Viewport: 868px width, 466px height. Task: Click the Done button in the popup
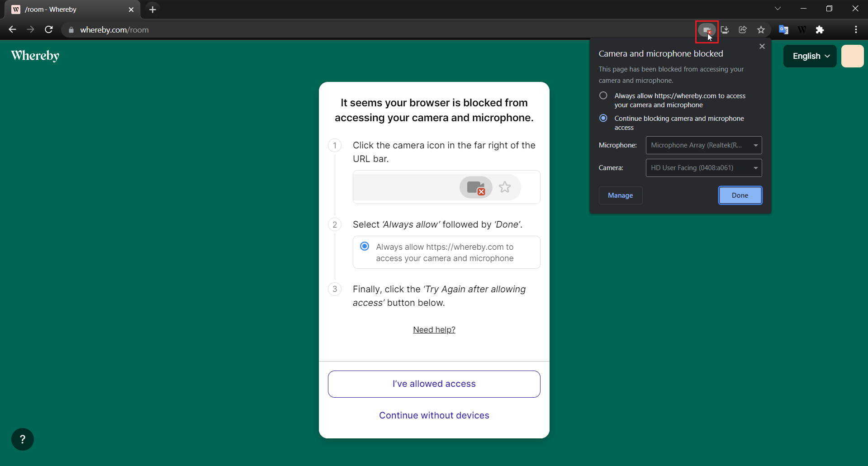[x=740, y=195]
